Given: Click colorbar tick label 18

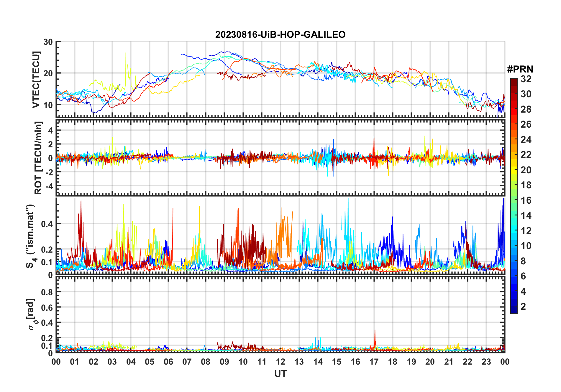Looking at the screenshot, I should pos(526,185).
